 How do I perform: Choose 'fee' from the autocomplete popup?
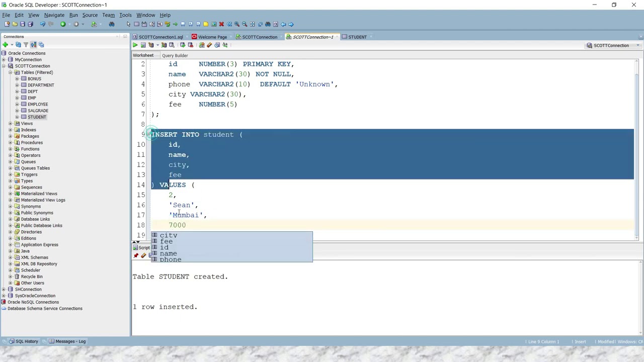[x=231, y=241]
